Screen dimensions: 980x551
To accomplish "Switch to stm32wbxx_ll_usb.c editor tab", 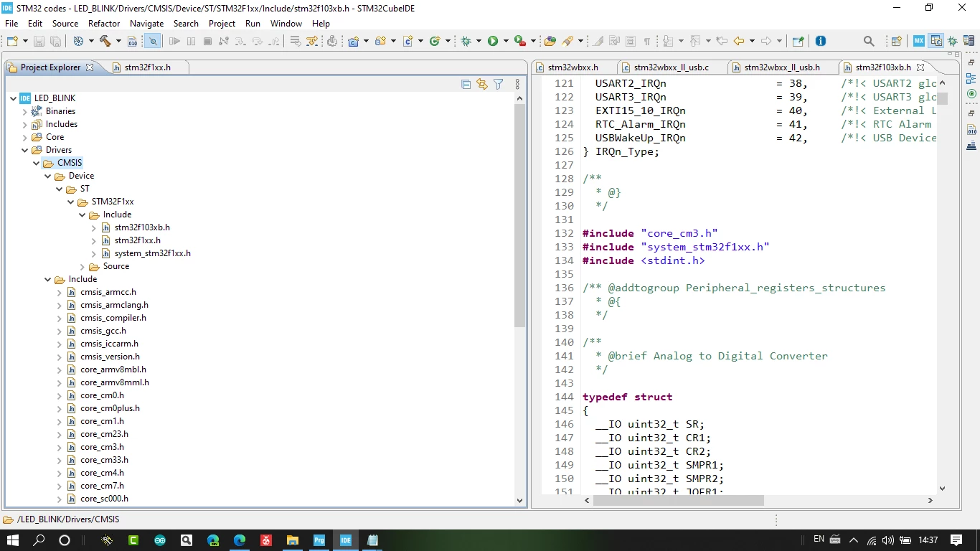I will [671, 67].
